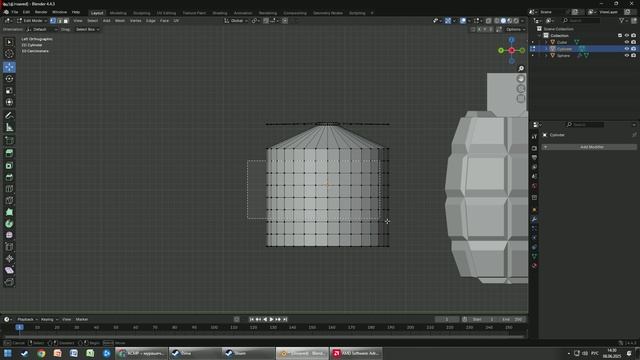Viewport: 640px width, 360px height.
Task: Select the Measure tool in left toolbar
Action: [9, 127]
